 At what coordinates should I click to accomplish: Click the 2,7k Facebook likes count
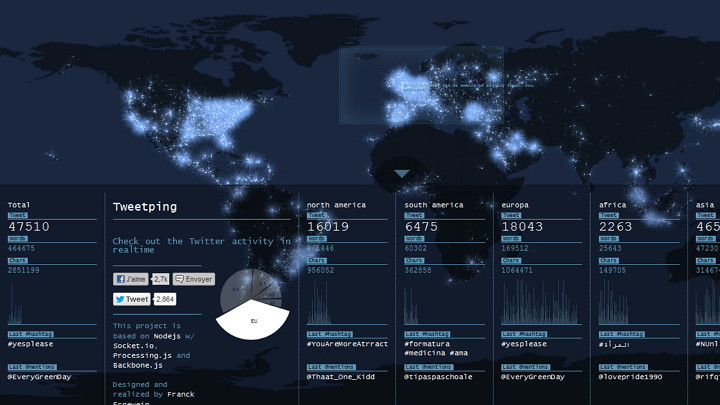(161, 279)
